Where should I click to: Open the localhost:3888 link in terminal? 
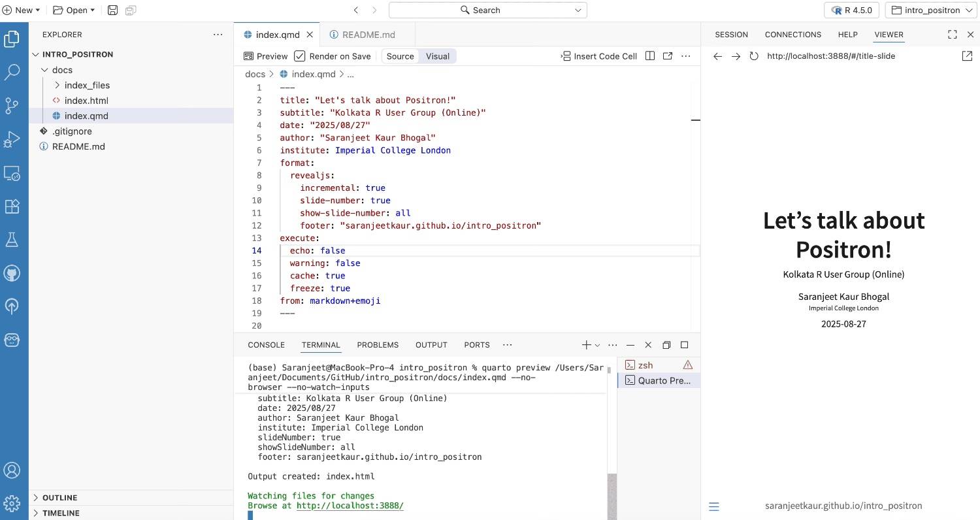[x=350, y=506]
